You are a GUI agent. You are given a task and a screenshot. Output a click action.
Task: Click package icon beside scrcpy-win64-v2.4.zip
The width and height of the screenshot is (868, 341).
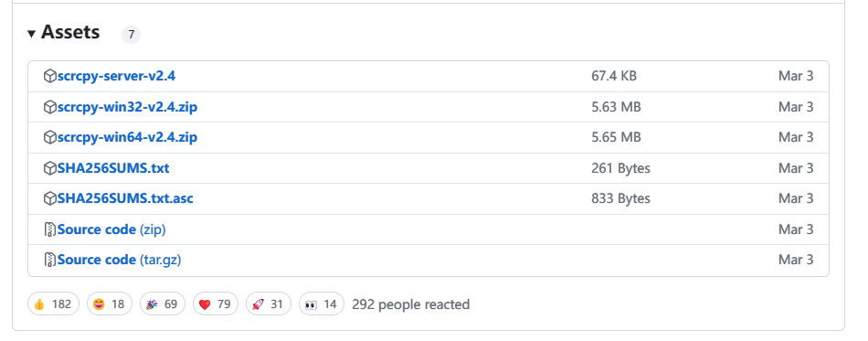point(50,137)
